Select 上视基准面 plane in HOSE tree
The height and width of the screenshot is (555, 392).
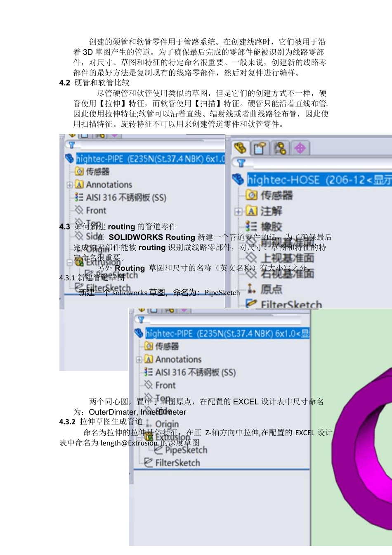click(288, 258)
